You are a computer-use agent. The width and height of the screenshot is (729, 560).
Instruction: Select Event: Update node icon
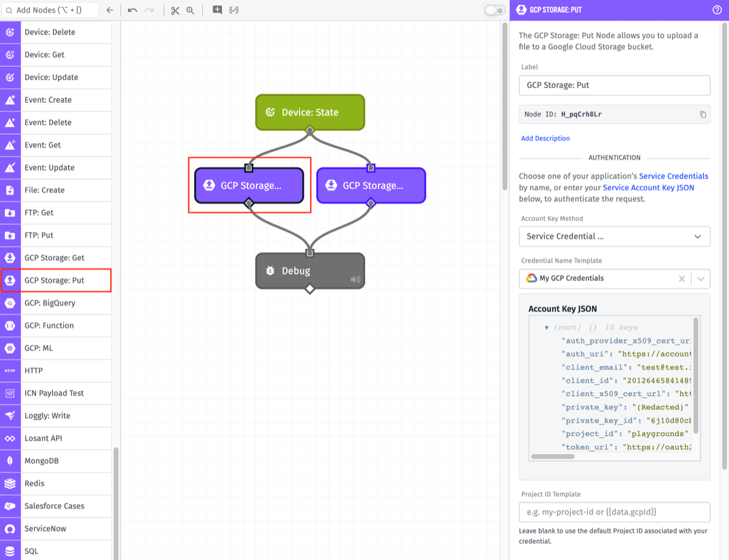[10, 168]
